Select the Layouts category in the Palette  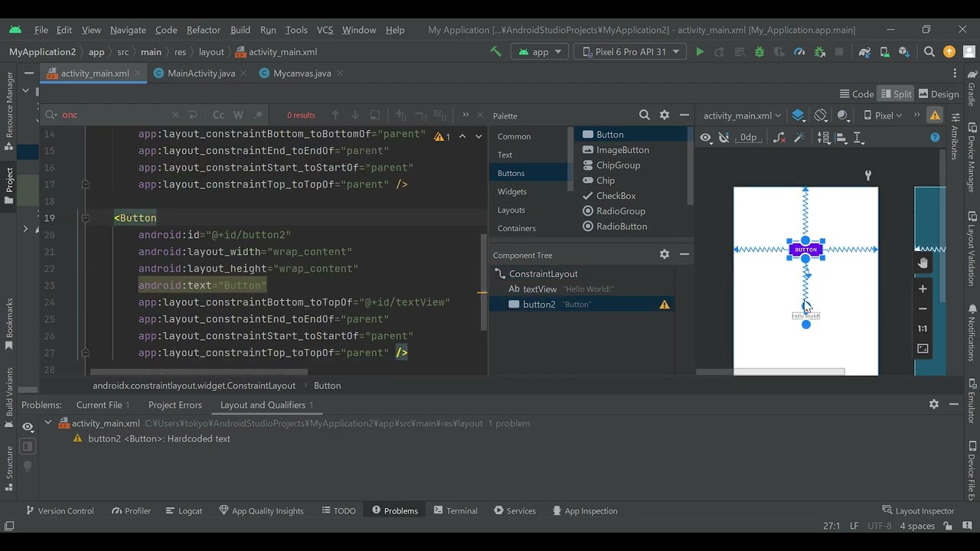[511, 210]
